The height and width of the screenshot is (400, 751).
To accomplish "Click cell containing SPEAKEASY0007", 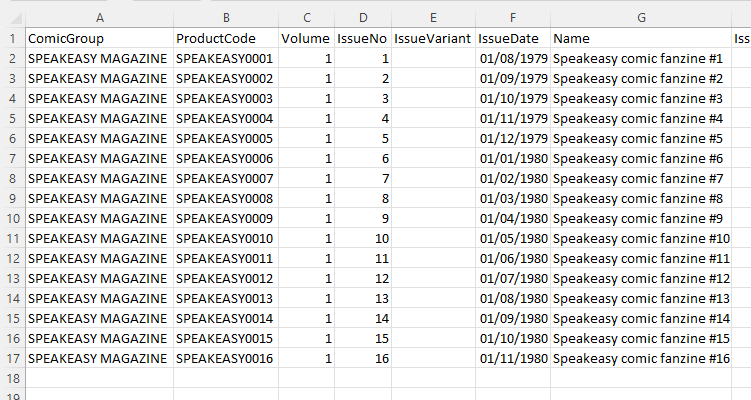I will pos(226,179).
